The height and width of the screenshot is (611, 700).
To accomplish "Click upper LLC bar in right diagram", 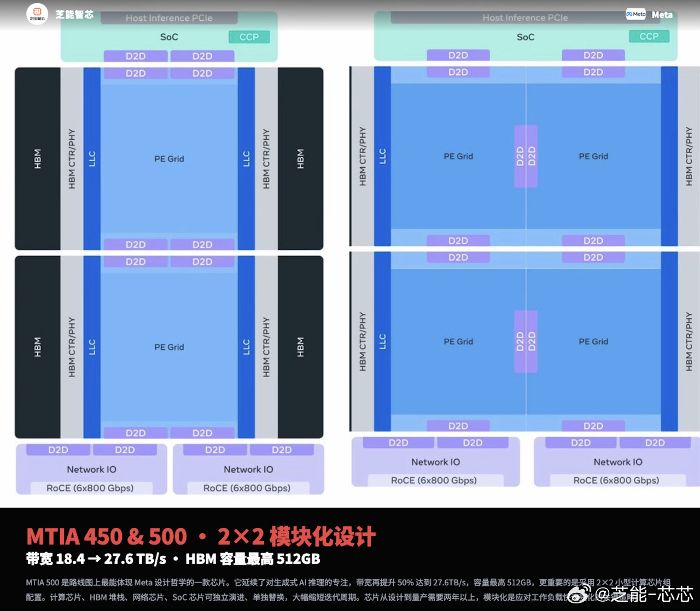I will coord(382,156).
